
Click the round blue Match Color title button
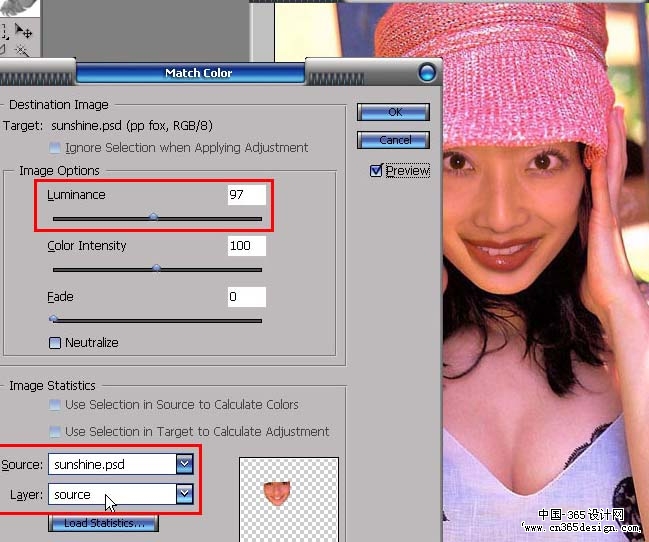tap(427, 73)
